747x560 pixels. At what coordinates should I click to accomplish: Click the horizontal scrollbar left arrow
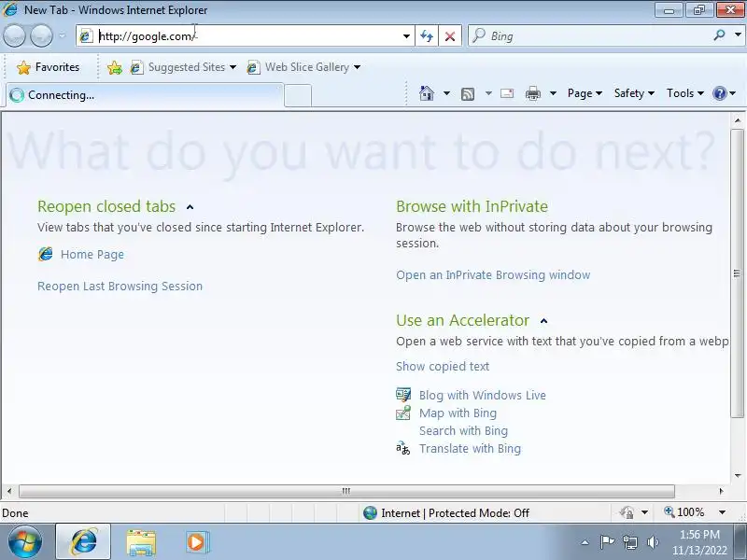pos(8,491)
